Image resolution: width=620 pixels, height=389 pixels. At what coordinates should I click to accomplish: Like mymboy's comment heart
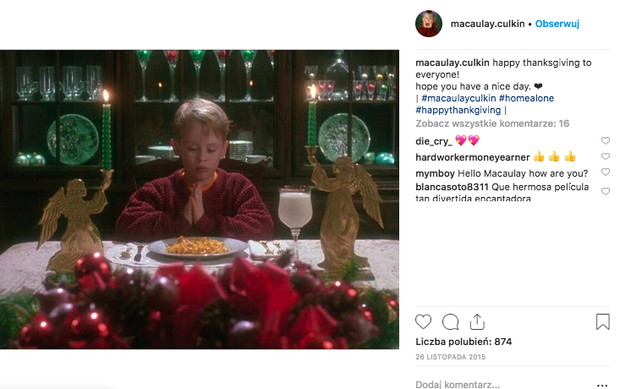[605, 172]
